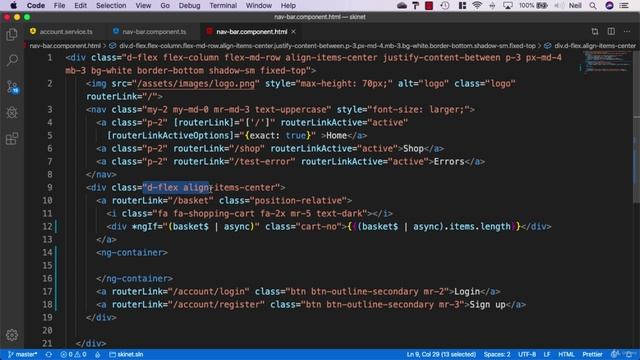Open the Go menu
Image resolution: width=640 pixels, height=360 pixels.
click(x=165, y=5)
